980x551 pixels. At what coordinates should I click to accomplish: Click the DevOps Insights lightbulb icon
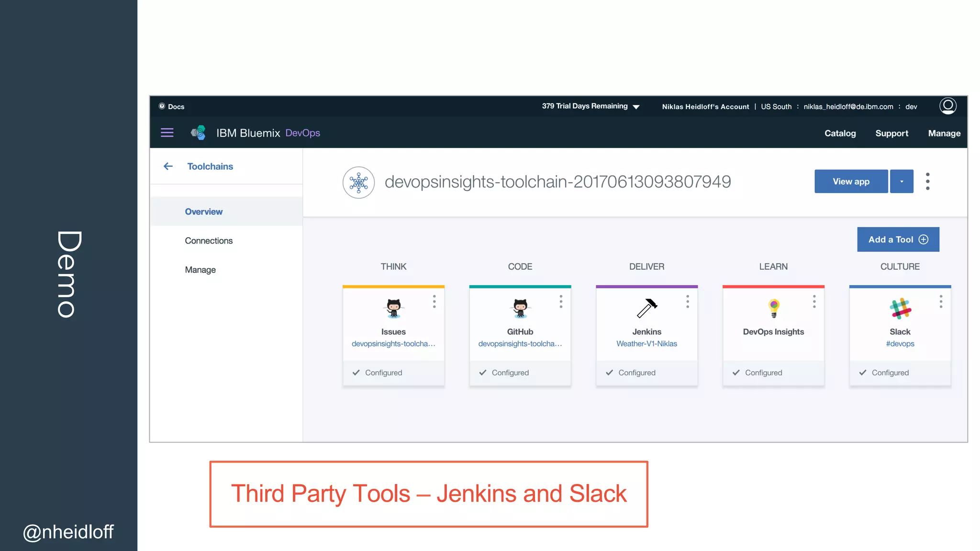pos(774,309)
